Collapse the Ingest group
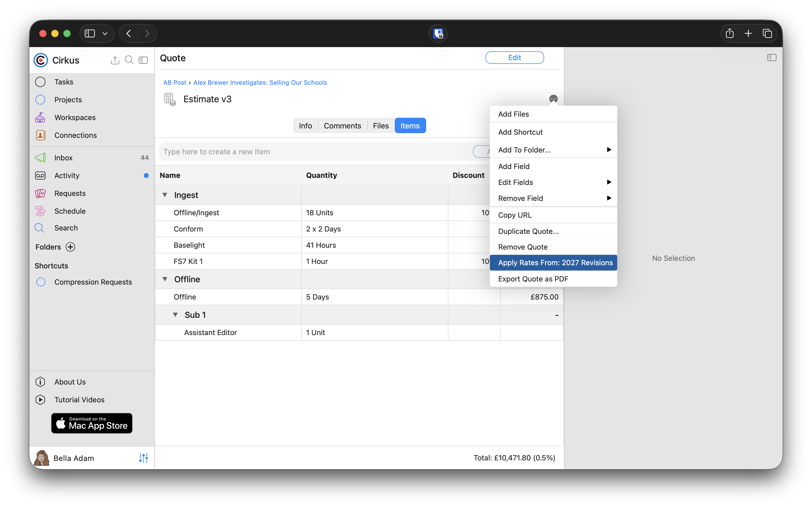812x508 pixels. pyautogui.click(x=165, y=195)
